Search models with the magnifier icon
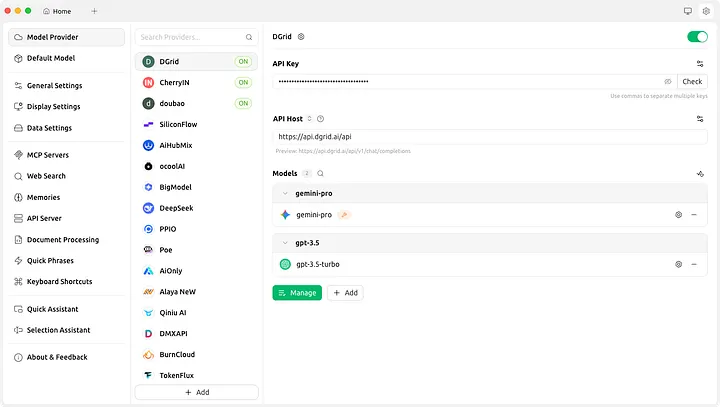Image resolution: width=720 pixels, height=407 pixels. click(320, 173)
